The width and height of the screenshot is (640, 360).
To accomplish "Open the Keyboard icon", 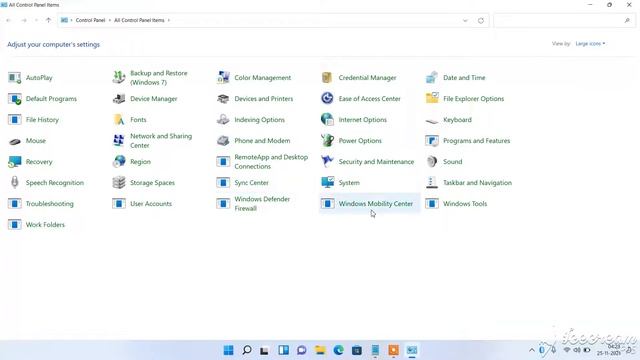I will 432,120.
